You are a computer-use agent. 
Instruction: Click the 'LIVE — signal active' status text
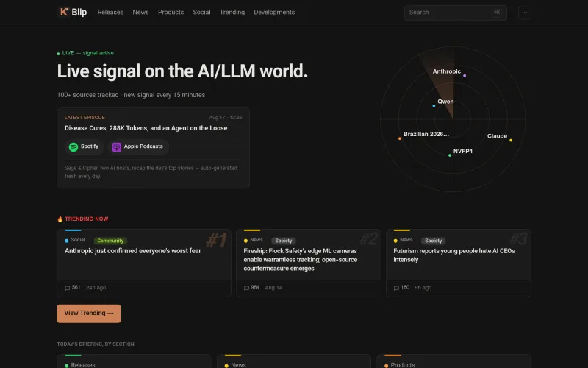pyautogui.click(x=87, y=53)
